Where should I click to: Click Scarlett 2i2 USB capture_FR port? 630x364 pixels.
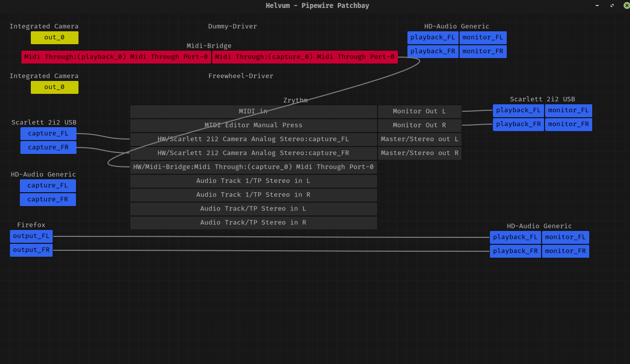coord(48,147)
